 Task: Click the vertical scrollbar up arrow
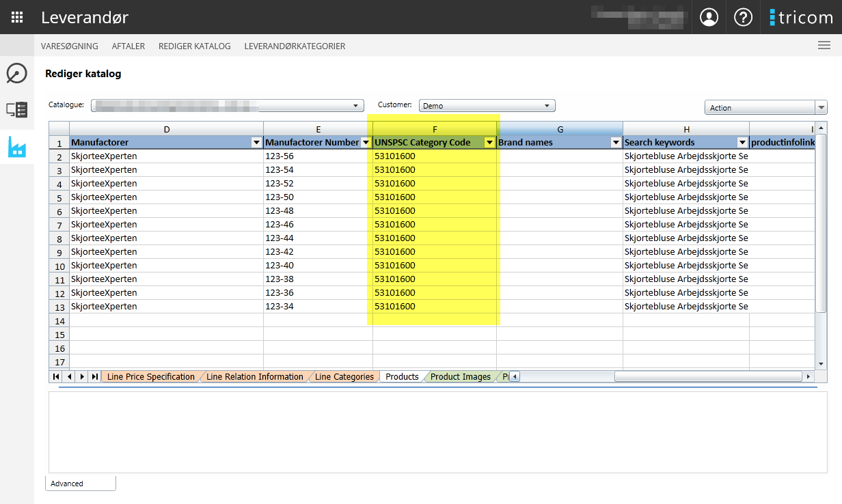click(x=821, y=128)
